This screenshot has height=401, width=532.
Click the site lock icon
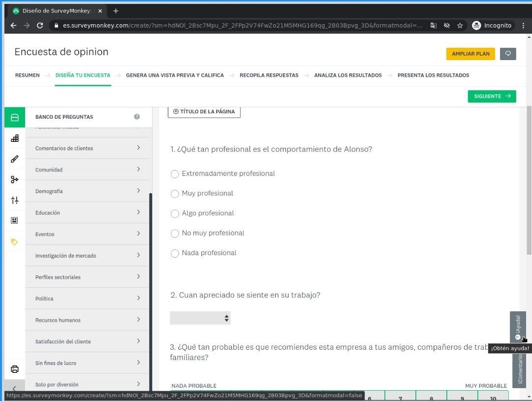pos(56,26)
